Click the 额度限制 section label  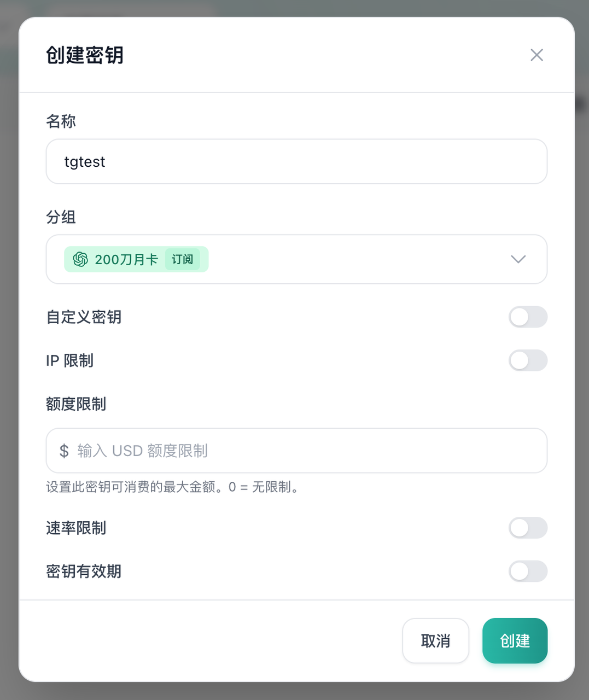pyautogui.click(x=76, y=404)
